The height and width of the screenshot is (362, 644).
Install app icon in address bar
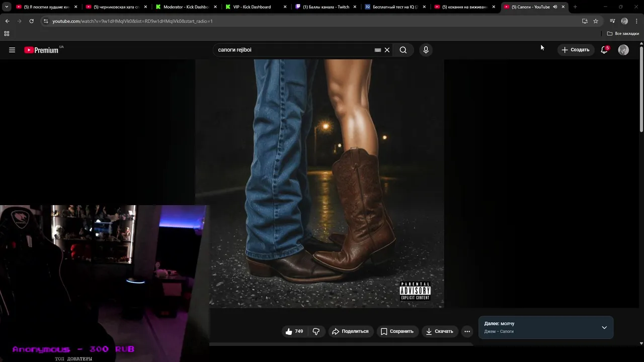(x=585, y=21)
